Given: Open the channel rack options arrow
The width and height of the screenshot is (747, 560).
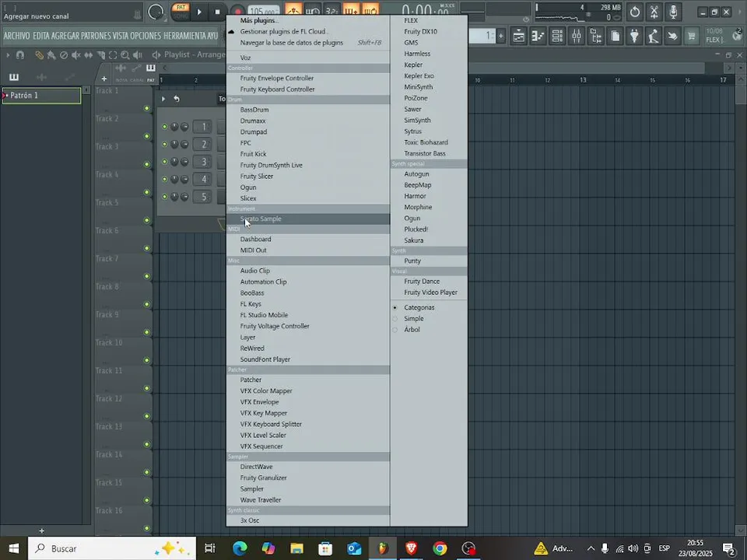Looking at the screenshot, I should tap(163, 99).
